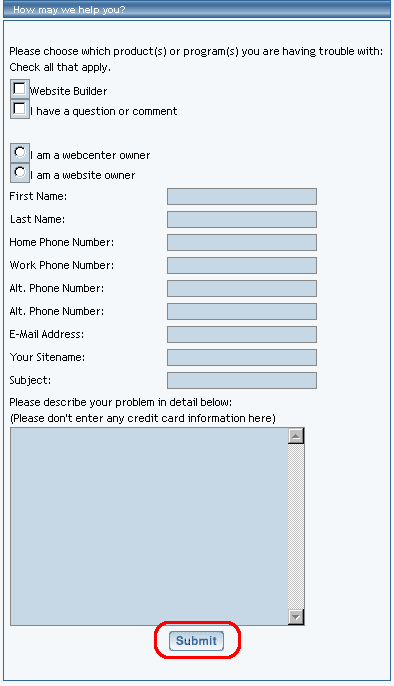
Task: Focus the E-Mail Address input
Action: coord(242,334)
